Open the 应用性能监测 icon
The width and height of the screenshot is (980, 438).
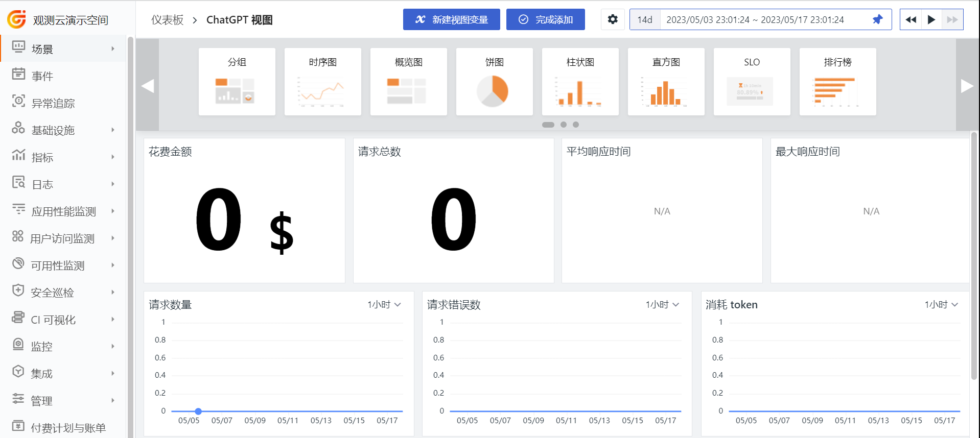[18, 210]
